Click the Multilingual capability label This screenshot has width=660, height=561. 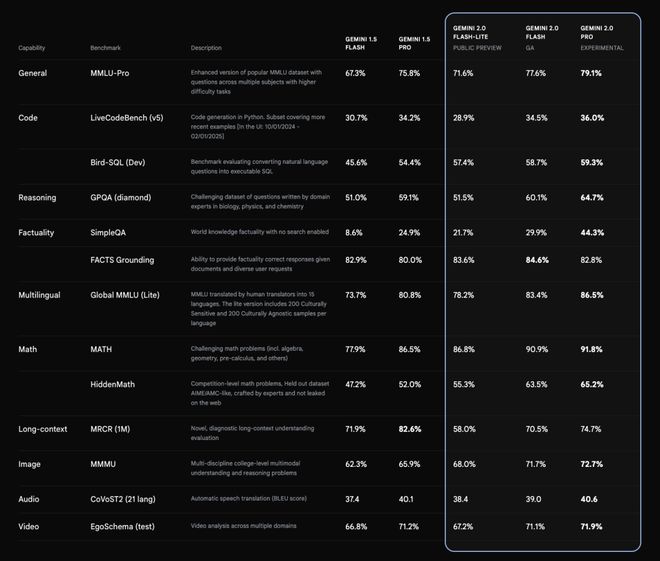(x=40, y=296)
